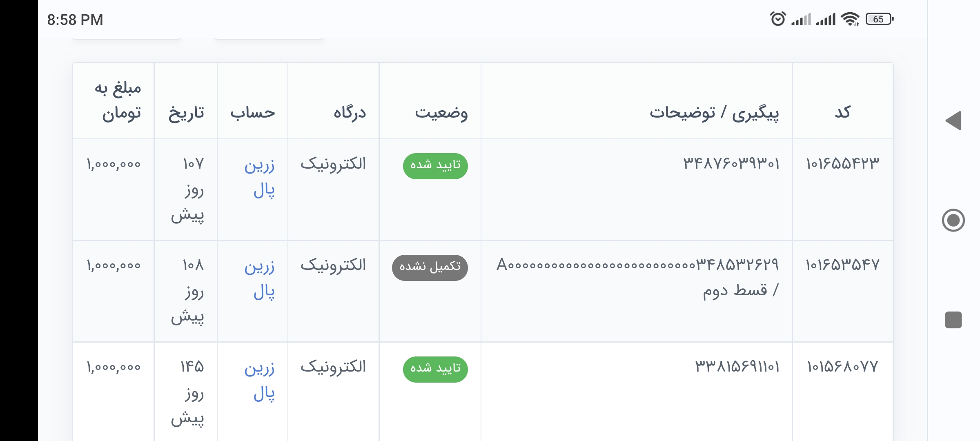Tap the alarm clock status icon
980x441 pixels.
777,19
